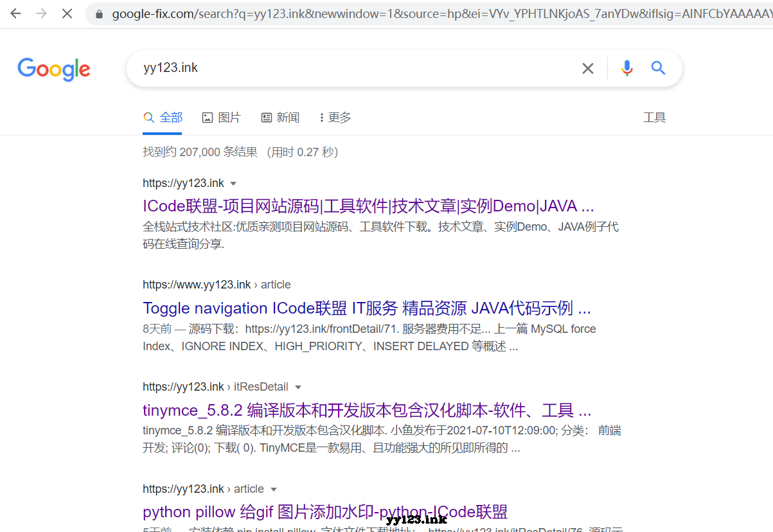Expand dropdown arrow beside last article URL

coord(274,490)
